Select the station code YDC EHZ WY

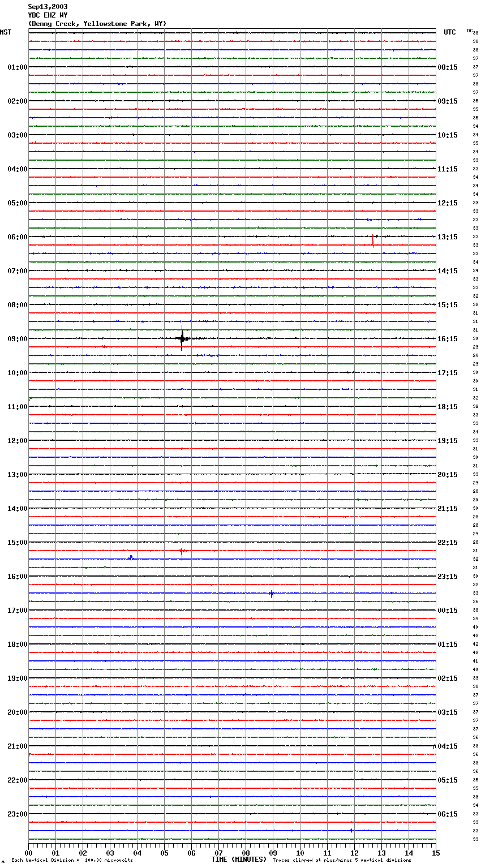click(48, 15)
